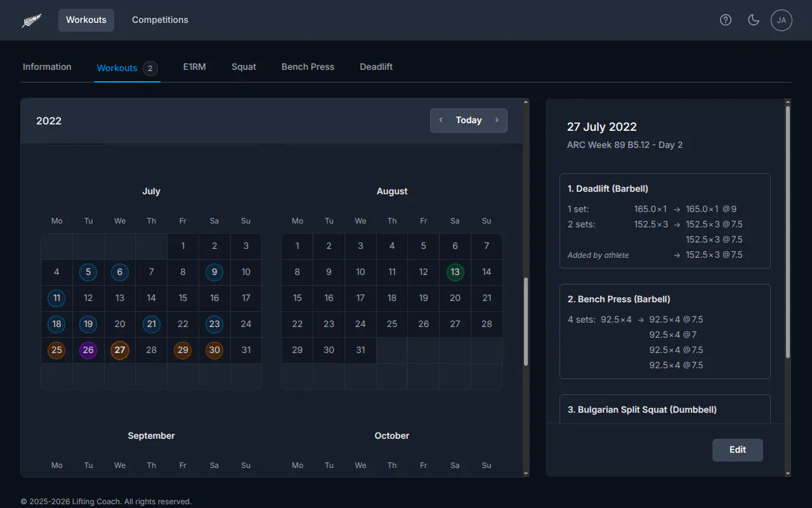Open the help question mark icon
The height and width of the screenshot is (508, 812).
[726, 20]
